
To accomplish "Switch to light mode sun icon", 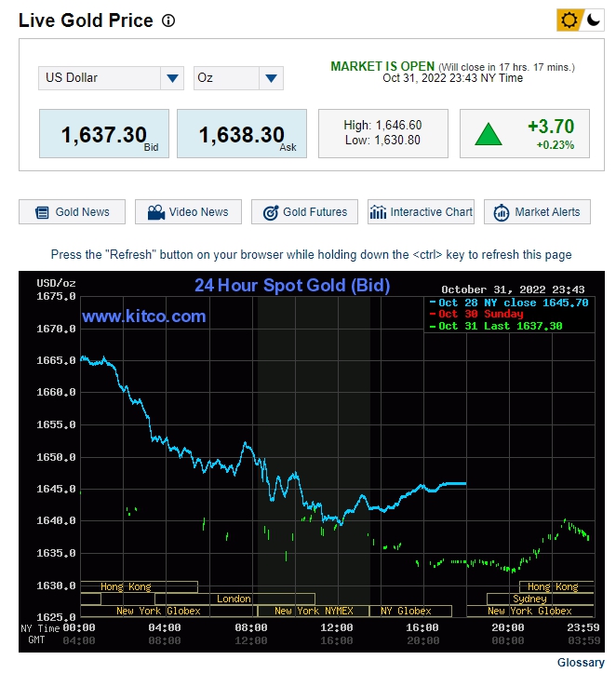I will 569,20.
